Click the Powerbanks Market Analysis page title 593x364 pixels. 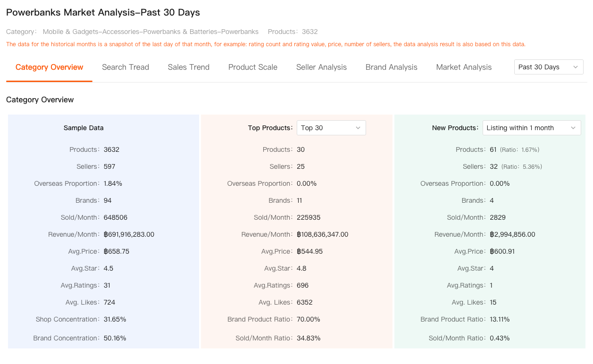(x=103, y=13)
